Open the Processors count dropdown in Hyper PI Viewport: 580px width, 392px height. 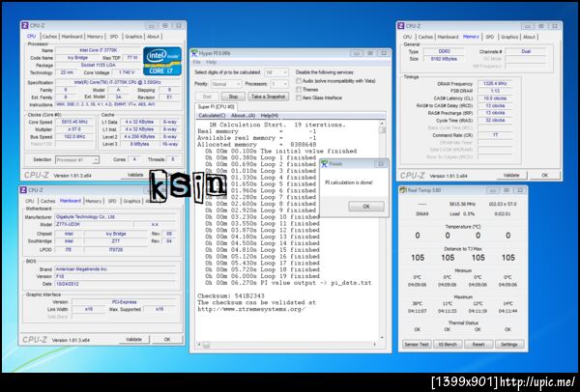279,84
